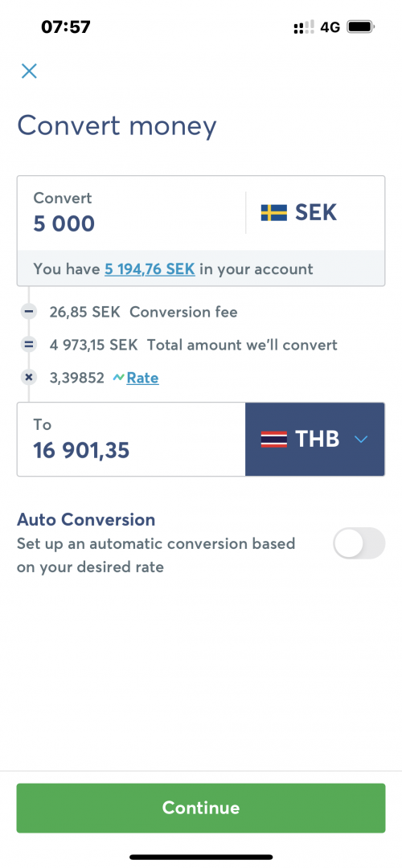Tap the 26,85 SEK Conversion fee row
Image resolution: width=402 pixels, height=868 pixels.
point(143,312)
